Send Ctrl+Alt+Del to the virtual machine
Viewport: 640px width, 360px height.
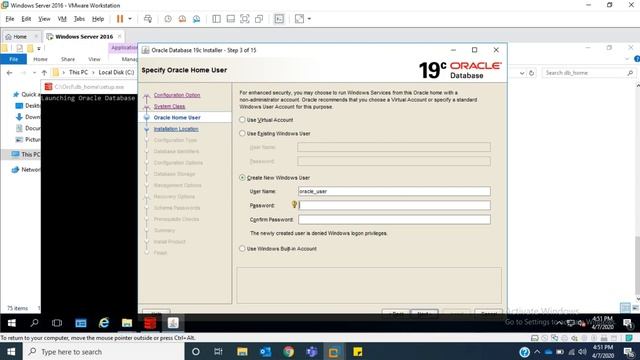(x=148, y=19)
